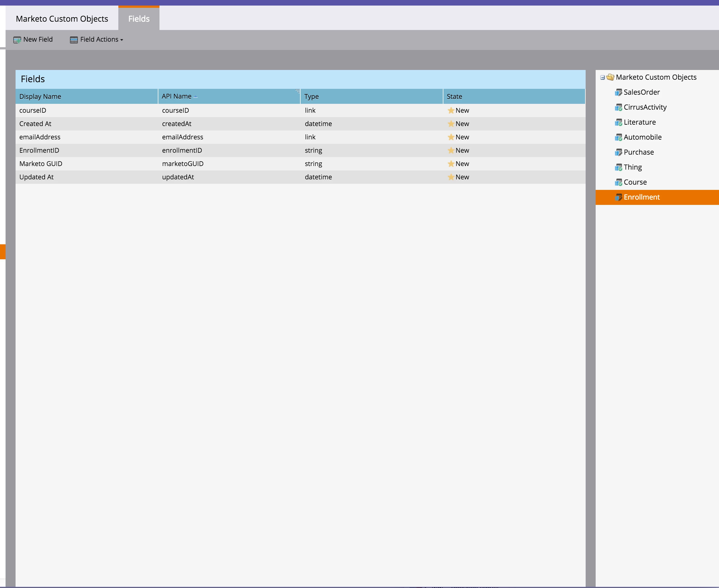This screenshot has height=588, width=719.
Task: Switch to the Marketo Custom Objects tab
Action: pyautogui.click(x=62, y=19)
